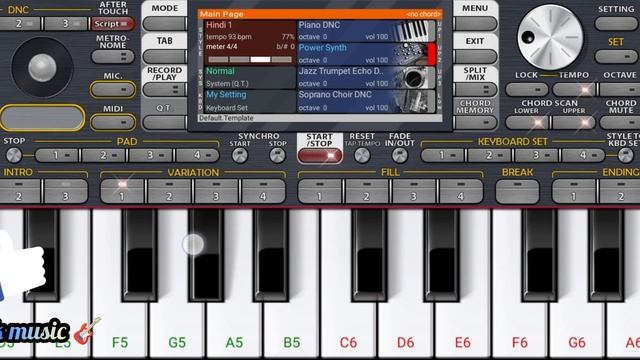
Task: Select Soprano Choir DNC sound row
Action: [367, 101]
